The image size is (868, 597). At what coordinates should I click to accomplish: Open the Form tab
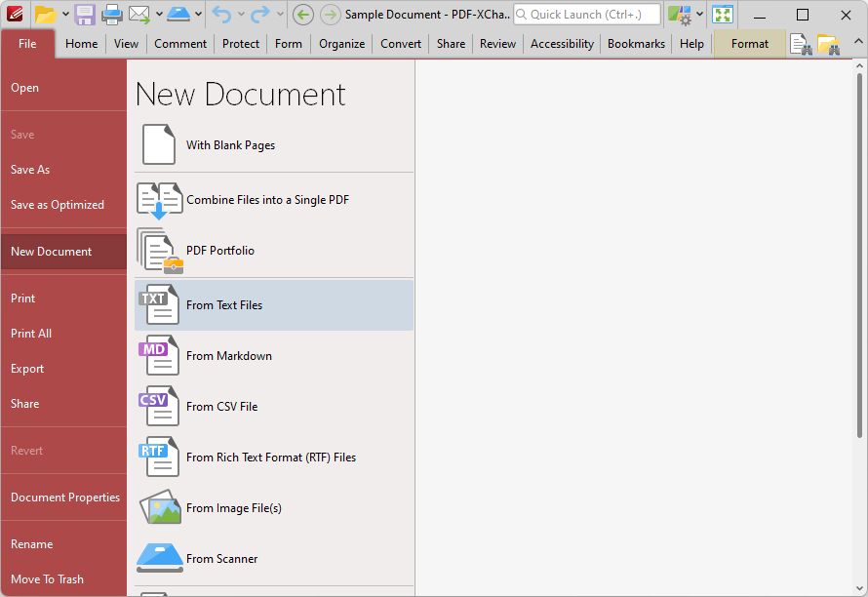pos(289,44)
